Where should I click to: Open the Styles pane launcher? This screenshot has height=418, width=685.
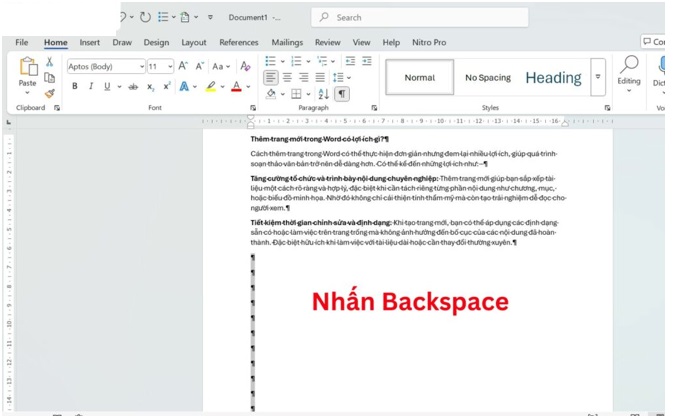point(607,108)
